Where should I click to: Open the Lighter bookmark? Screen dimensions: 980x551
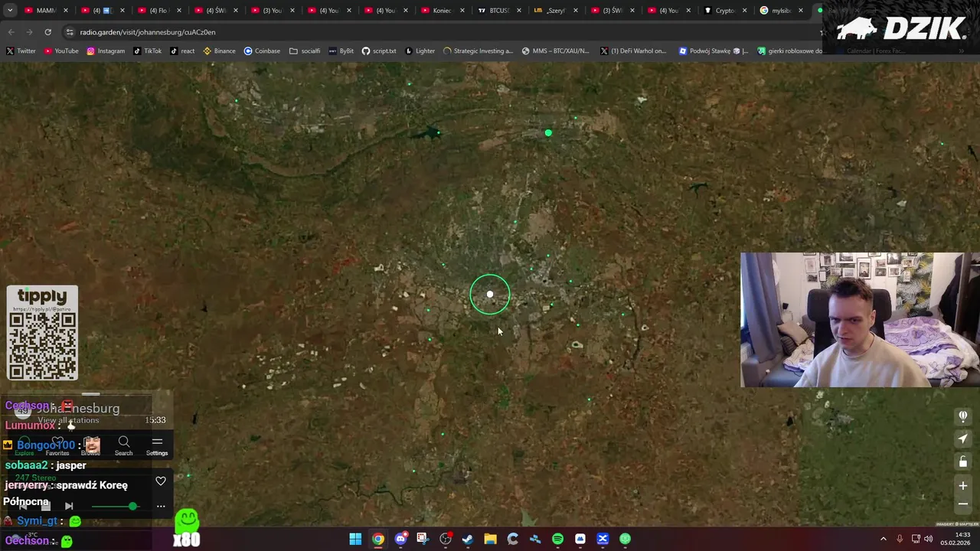(x=420, y=51)
